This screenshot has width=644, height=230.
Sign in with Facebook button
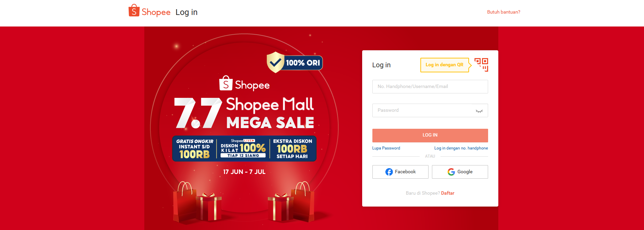(x=400, y=172)
